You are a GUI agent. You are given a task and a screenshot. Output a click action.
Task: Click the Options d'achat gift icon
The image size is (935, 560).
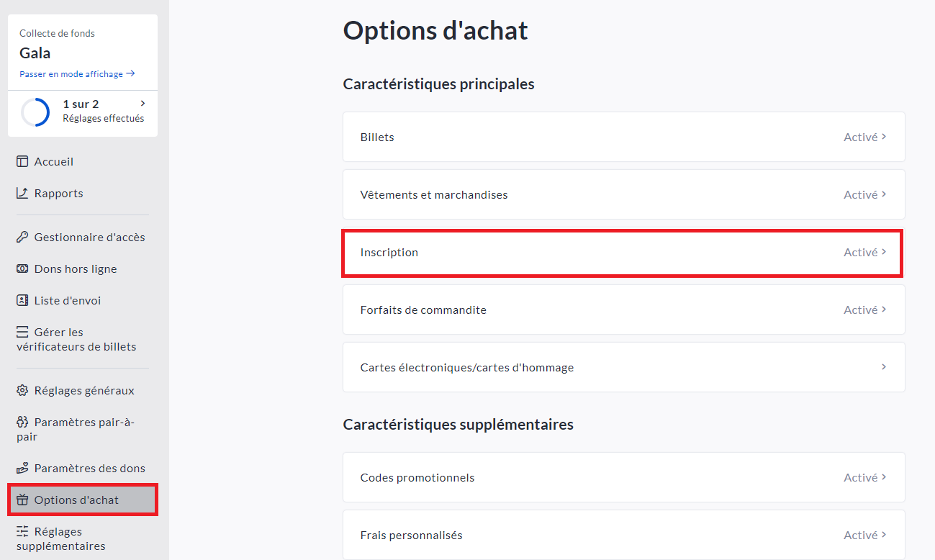[22, 500]
